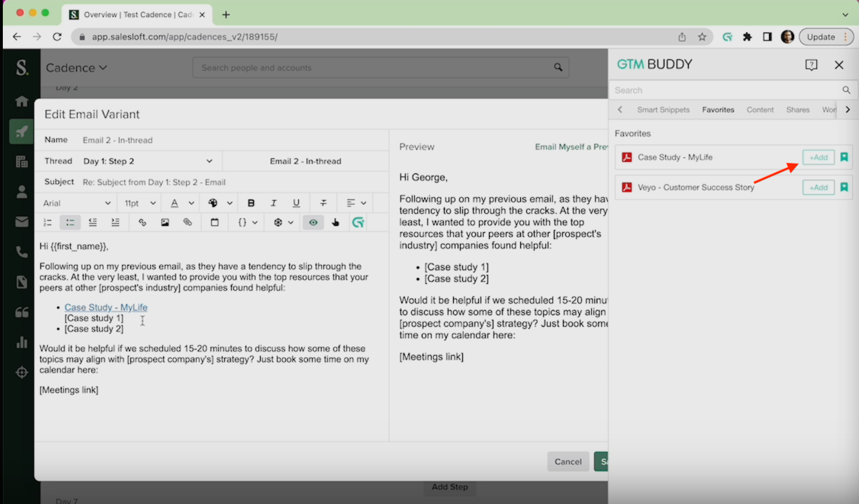Close the GTM Buddy panel
This screenshot has width=859, height=504.
point(839,64)
